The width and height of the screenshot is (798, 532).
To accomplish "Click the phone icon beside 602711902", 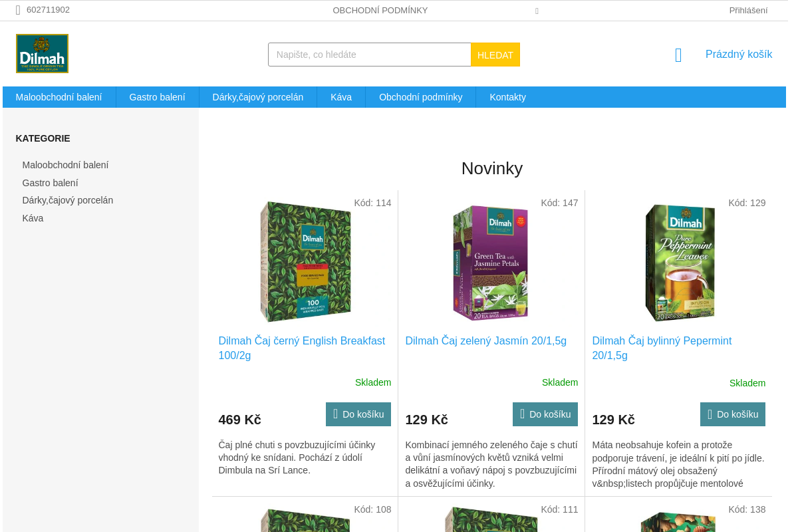I will coord(18,10).
